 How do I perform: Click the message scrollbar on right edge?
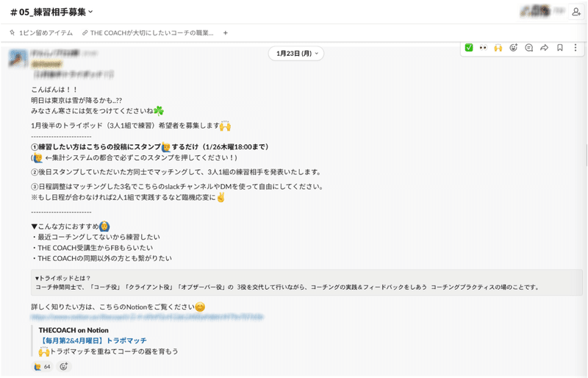point(586,155)
